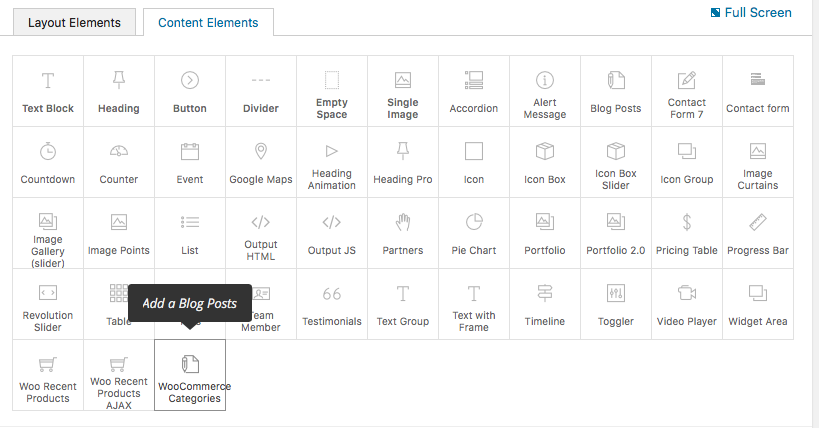
Task: Switch to the Layout Elements tab
Action: coord(74,22)
